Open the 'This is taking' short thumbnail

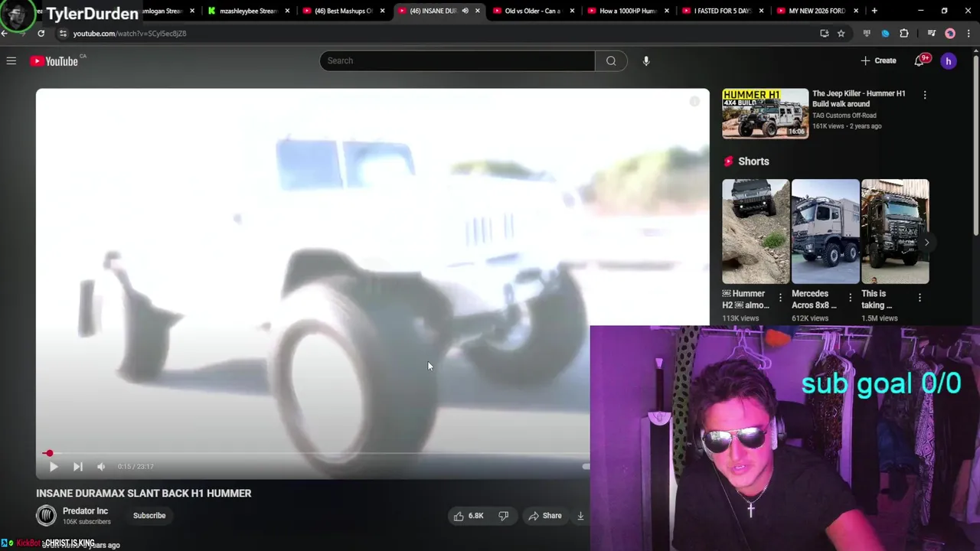pos(895,231)
